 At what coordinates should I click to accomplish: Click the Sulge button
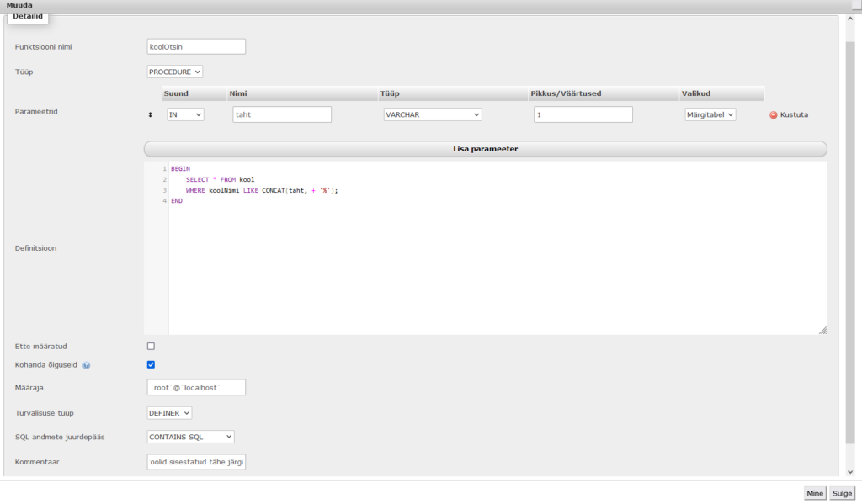pyautogui.click(x=842, y=494)
